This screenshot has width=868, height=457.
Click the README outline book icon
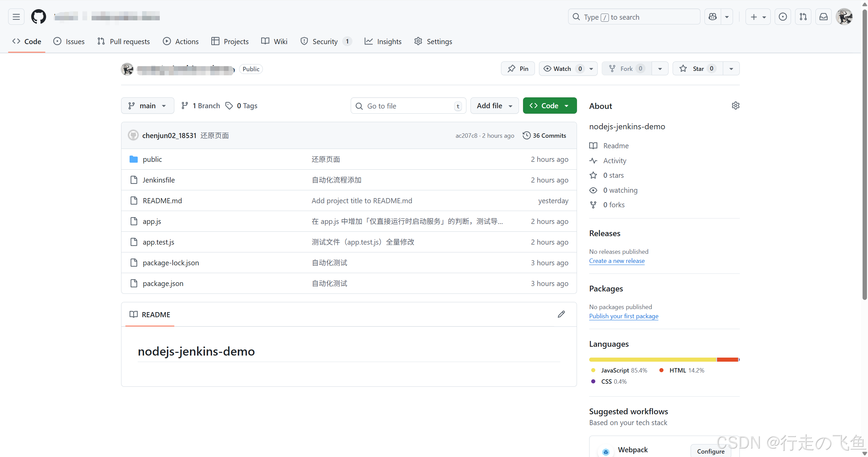click(133, 314)
